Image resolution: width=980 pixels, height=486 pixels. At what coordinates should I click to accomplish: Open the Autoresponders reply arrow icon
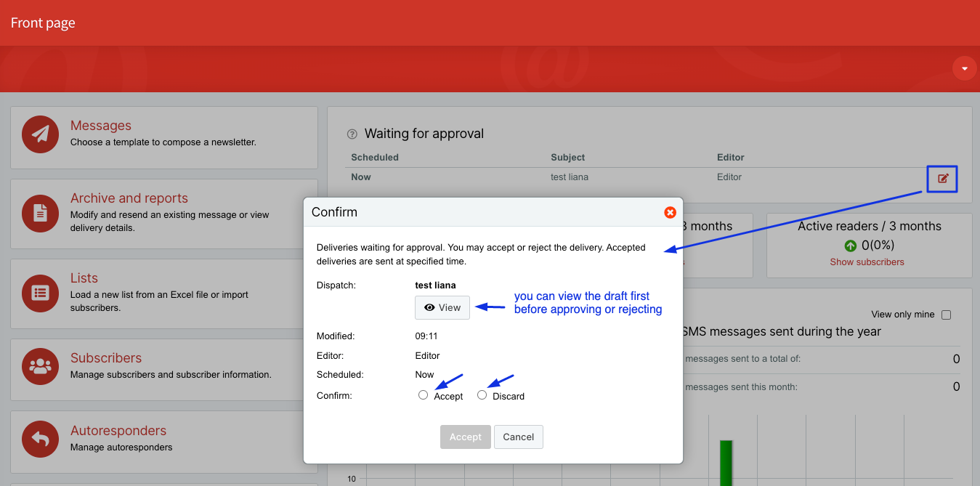click(41, 439)
